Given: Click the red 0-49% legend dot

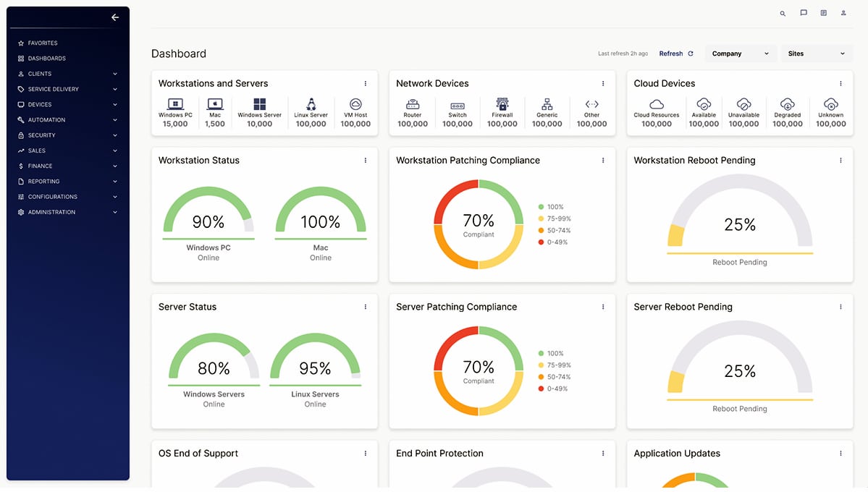Looking at the screenshot, I should click(x=541, y=242).
